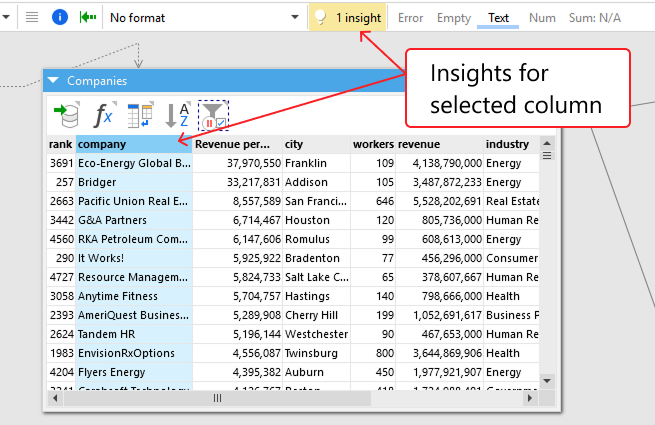Select the rank column header

(61, 144)
